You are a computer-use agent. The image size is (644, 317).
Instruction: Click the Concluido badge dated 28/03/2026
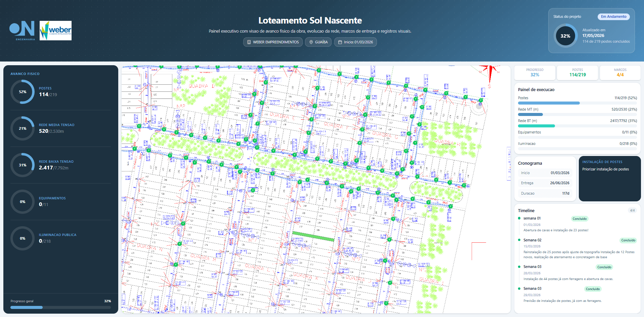click(604, 267)
